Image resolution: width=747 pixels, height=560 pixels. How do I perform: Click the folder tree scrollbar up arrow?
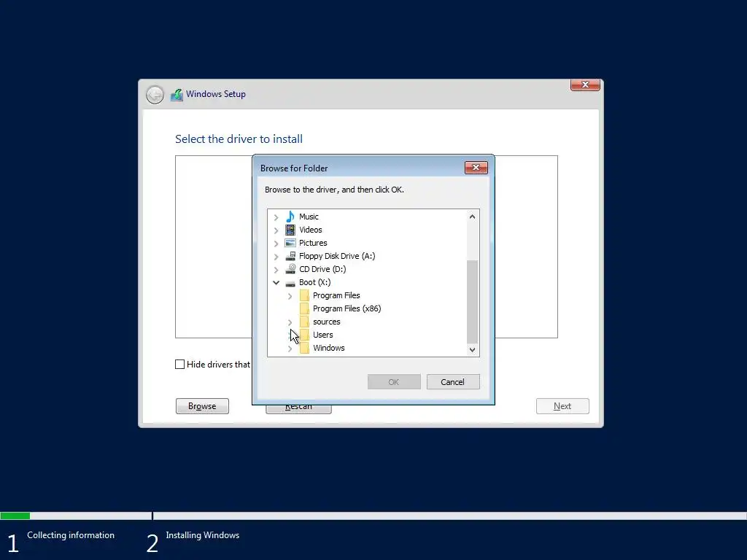pos(472,217)
